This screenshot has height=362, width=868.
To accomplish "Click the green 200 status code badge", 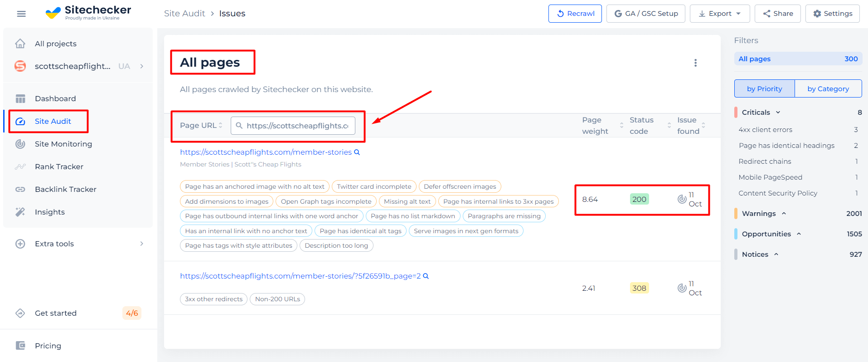I will (x=639, y=199).
